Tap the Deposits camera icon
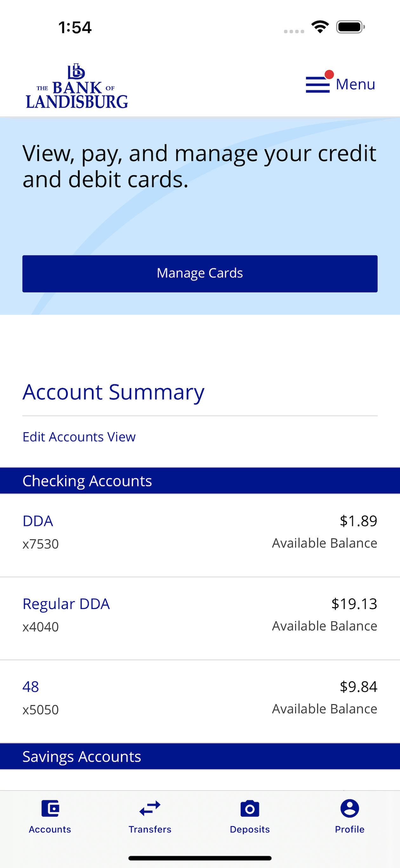 [250, 808]
